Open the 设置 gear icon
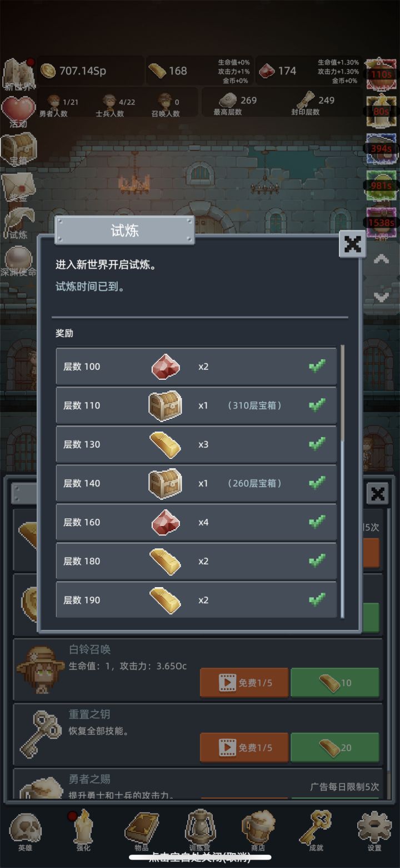The width and height of the screenshot is (400, 868). [x=374, y=831]
